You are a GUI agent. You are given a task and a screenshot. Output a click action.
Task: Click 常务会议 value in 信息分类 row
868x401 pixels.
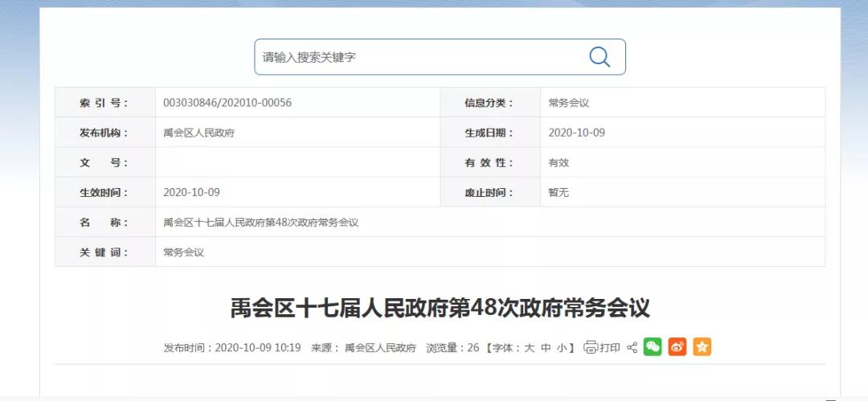(x=568, y=103)
